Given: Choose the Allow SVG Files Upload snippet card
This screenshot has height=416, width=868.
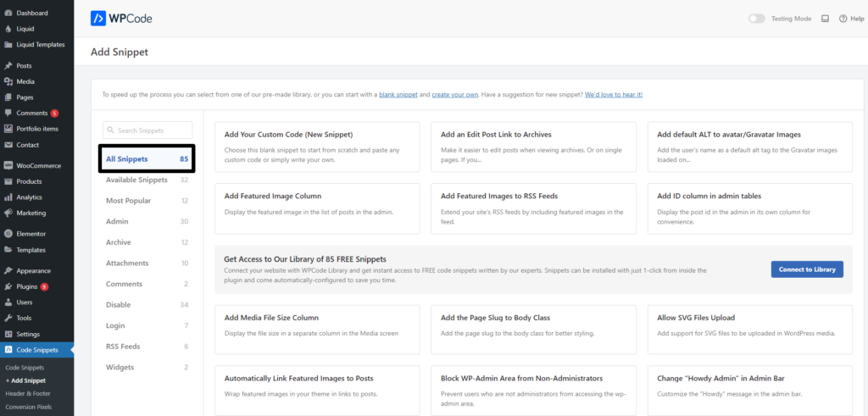Looking at the screenshot, I should [749, 325].
